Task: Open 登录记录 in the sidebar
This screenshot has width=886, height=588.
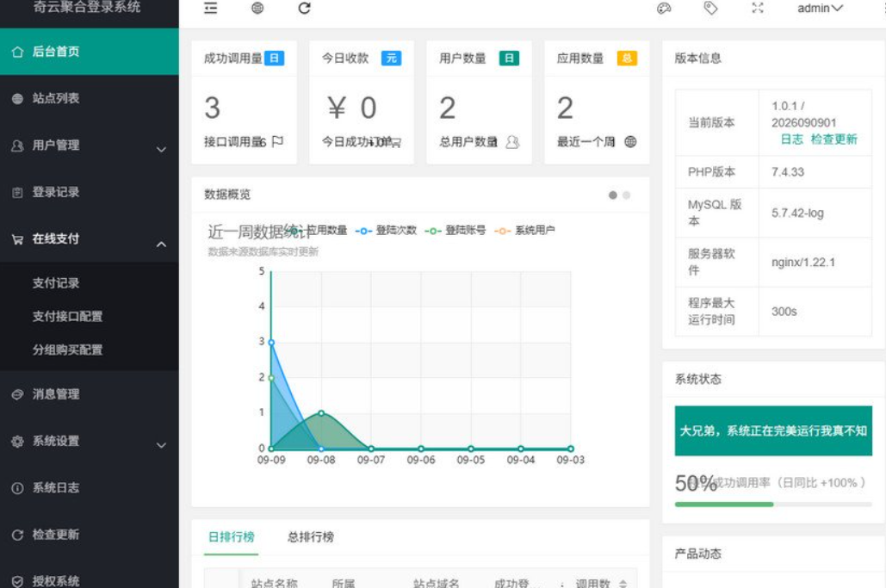Action: click(x=90, y=192)
